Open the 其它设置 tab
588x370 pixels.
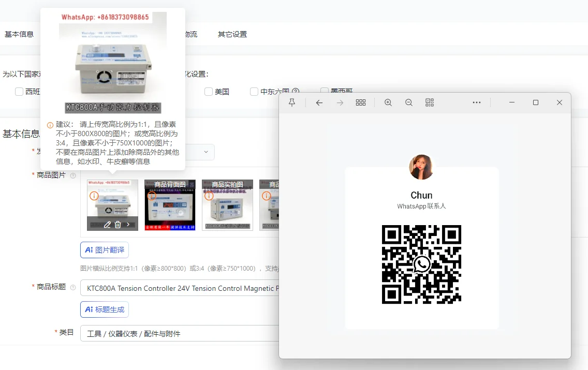(x=232, y=34)
